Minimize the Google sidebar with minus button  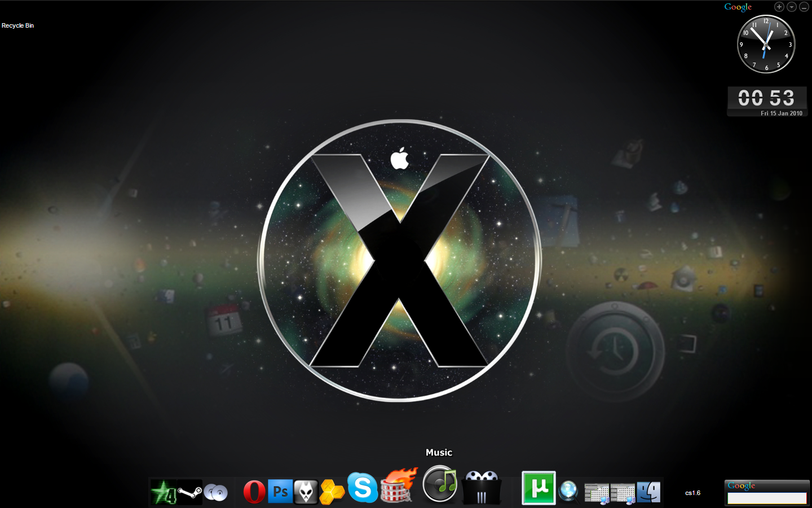tap(804, 7)
